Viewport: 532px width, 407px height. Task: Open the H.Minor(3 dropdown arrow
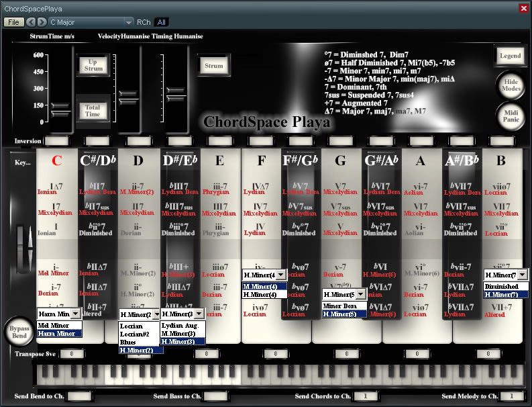tap(199, 314)
